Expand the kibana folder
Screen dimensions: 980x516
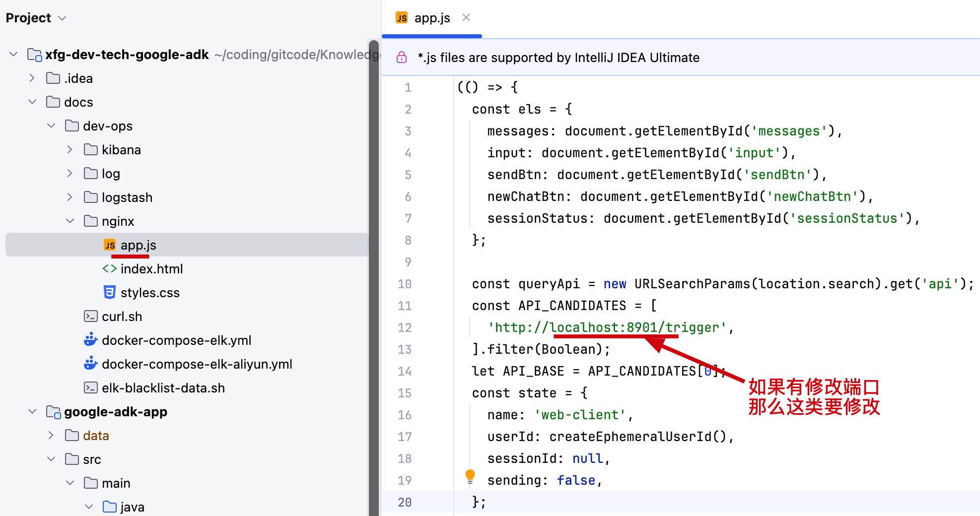point(70,150)
